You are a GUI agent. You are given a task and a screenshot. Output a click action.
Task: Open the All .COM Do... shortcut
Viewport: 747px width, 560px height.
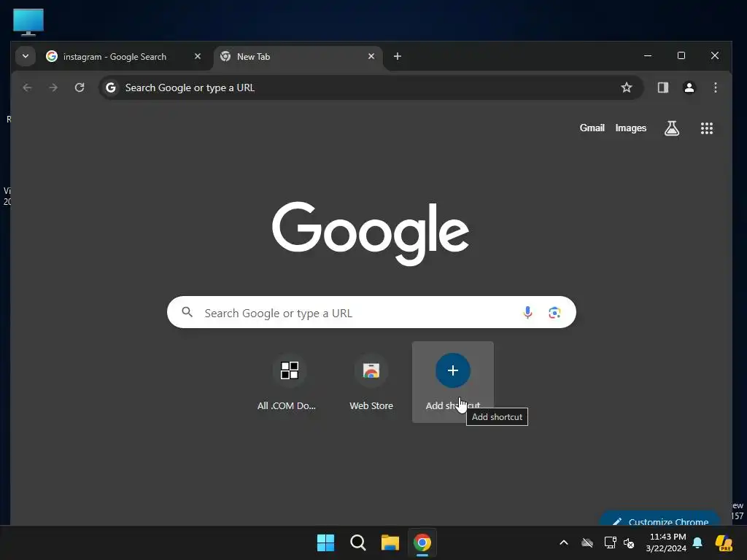point(289,382)
